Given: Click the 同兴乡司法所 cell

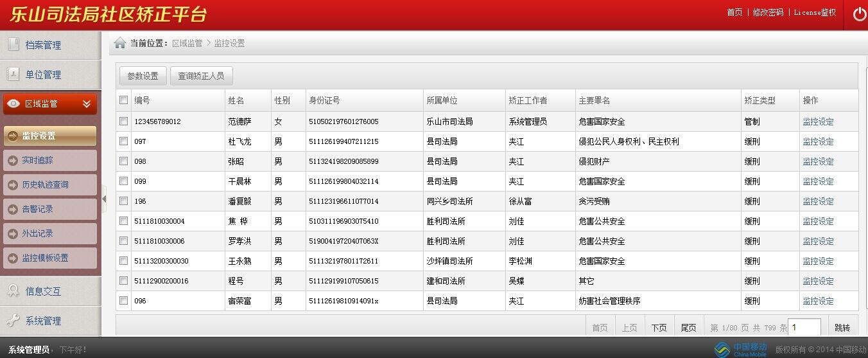Looking at the screenshot, I should tap(449, 201).
